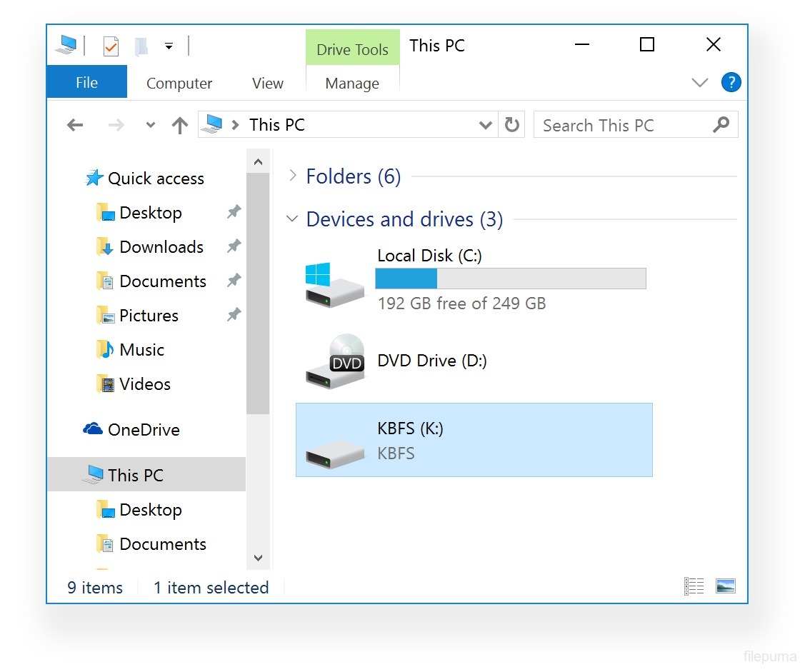Click the New Folder icon in title bar
The width and height of the screenshot is (805, 672).
(141, 46)
